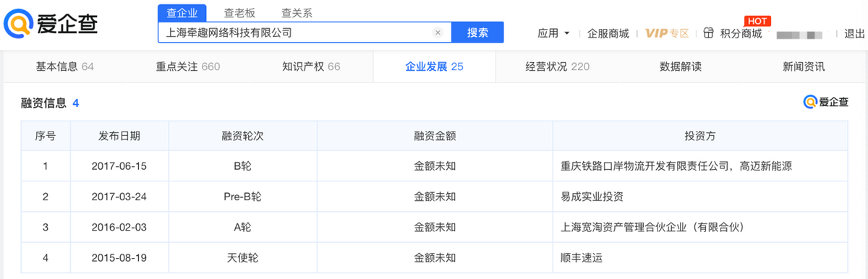Open the 知识产权 tab
Screen dimensions: 868x279
click(311, 66)
